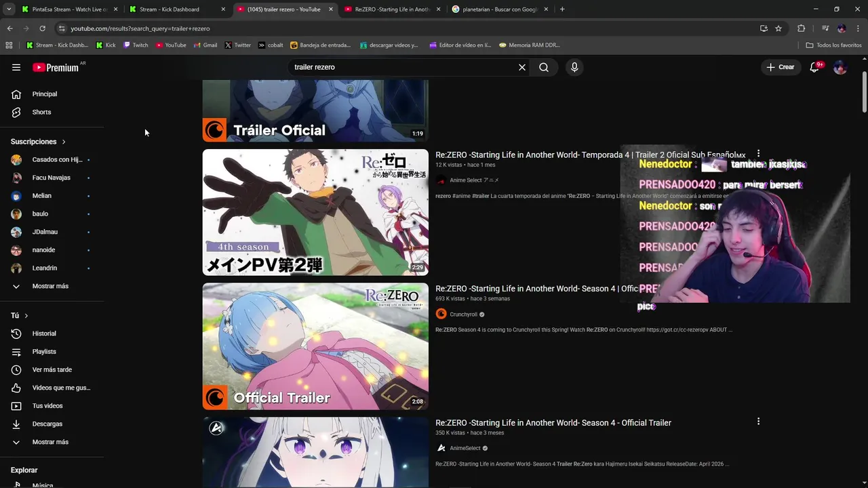Open the baulo subscription channel
The image size is (868, 488).
click(x=52, y=213)
